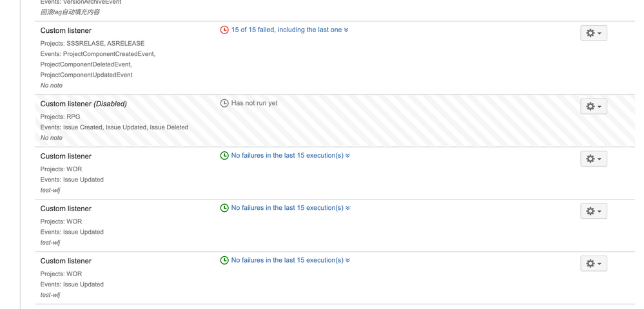Click the gray clock icon on disabled listener

tap(224, 103)
